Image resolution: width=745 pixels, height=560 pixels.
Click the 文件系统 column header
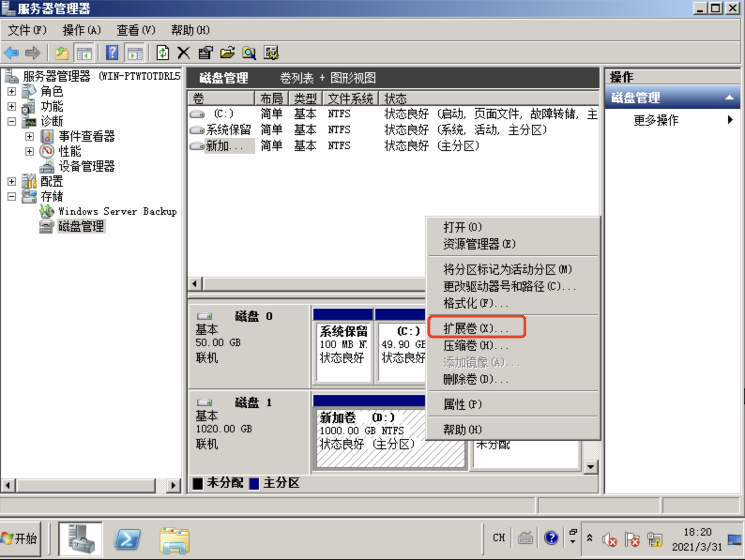350,98
